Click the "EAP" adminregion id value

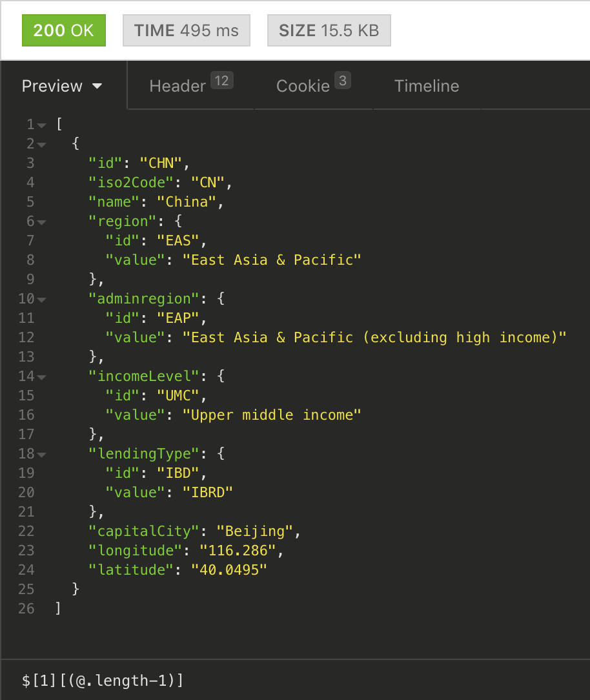[x=178, y=318]
